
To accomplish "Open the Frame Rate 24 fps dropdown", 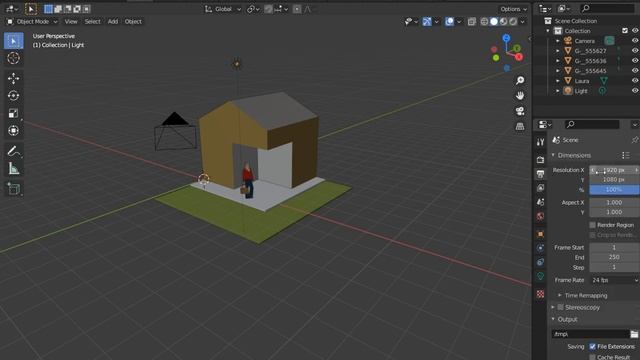I will [614, 280].
